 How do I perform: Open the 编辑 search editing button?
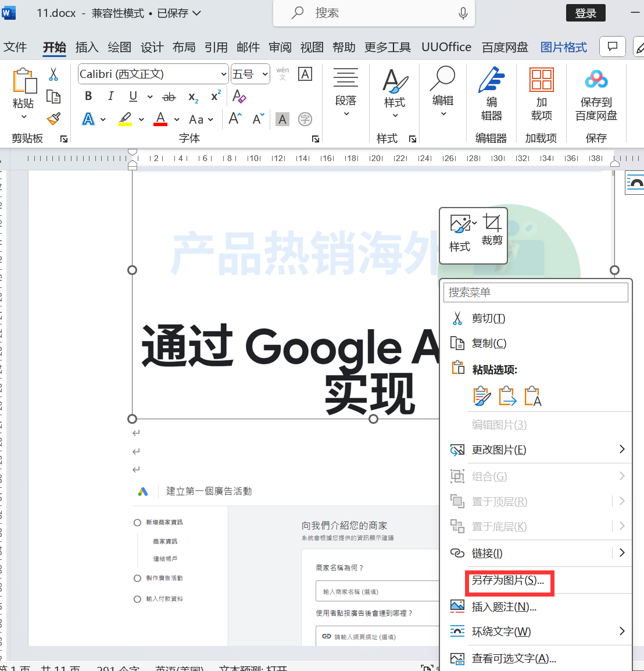(x=443, y=91)
